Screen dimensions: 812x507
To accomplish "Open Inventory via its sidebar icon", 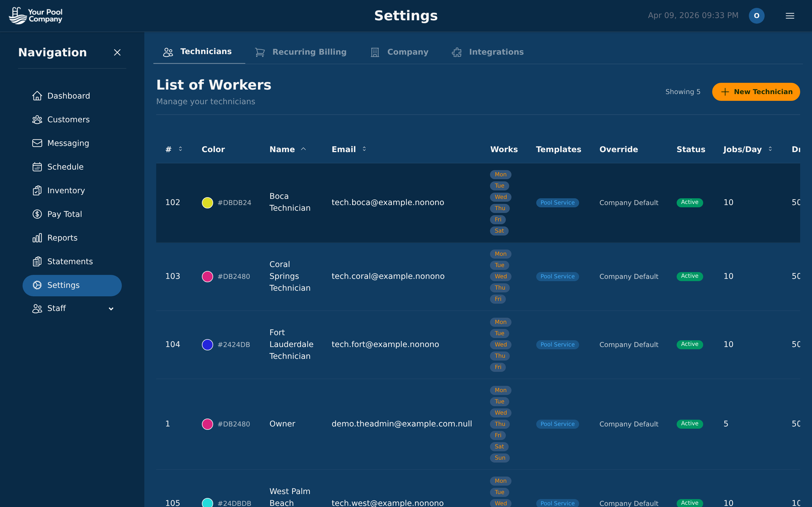I will point(37,190).
